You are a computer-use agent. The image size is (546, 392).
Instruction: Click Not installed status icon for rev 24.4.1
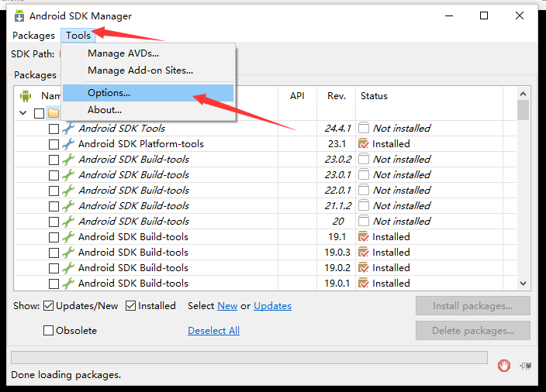(x=364, y=128)
